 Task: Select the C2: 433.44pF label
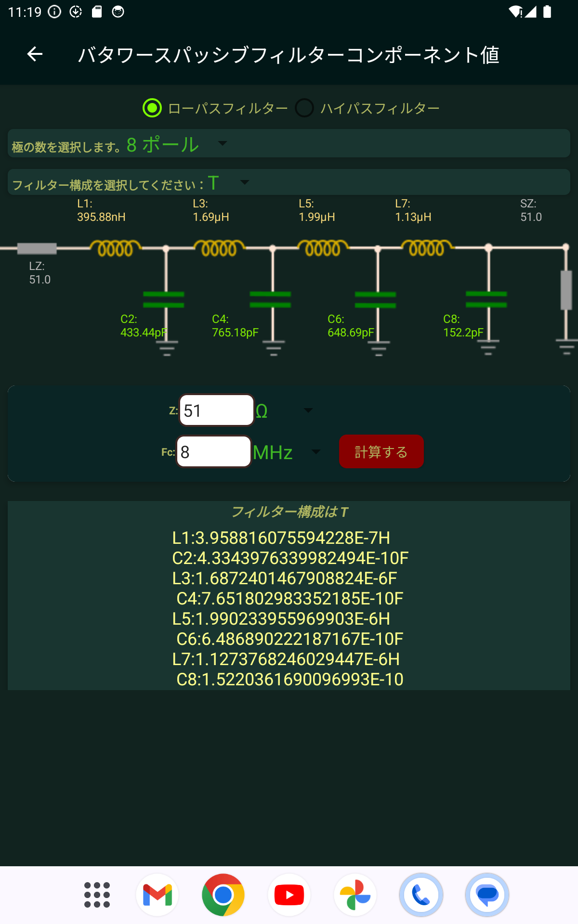tap(144, 326)
